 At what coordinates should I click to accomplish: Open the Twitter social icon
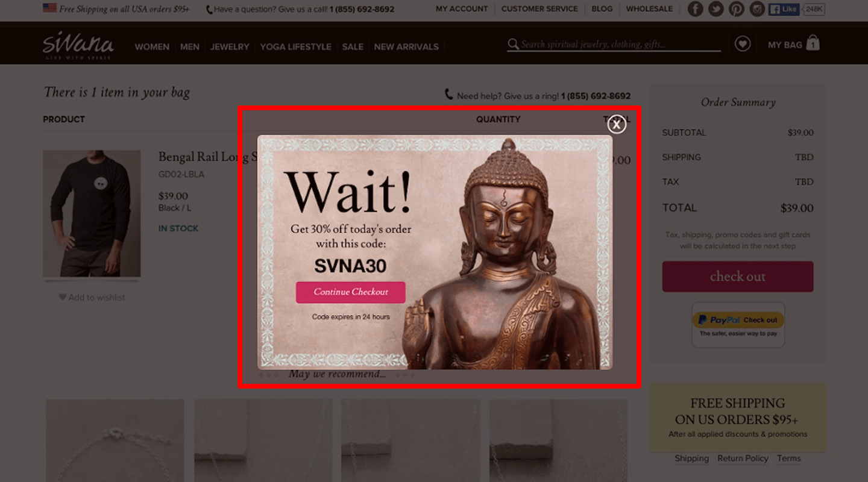(715, 9)
